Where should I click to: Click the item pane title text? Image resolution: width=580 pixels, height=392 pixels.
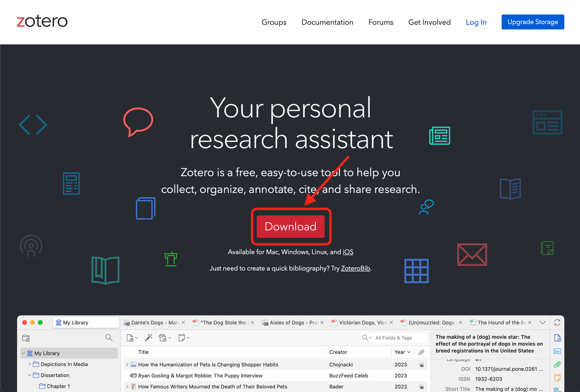point(489,344)
